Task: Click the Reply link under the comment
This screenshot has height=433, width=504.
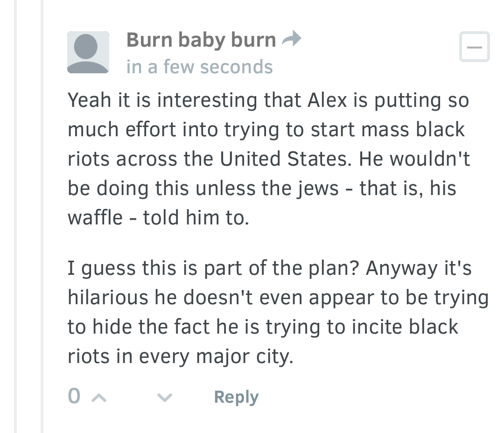Action: click(236, 398)
